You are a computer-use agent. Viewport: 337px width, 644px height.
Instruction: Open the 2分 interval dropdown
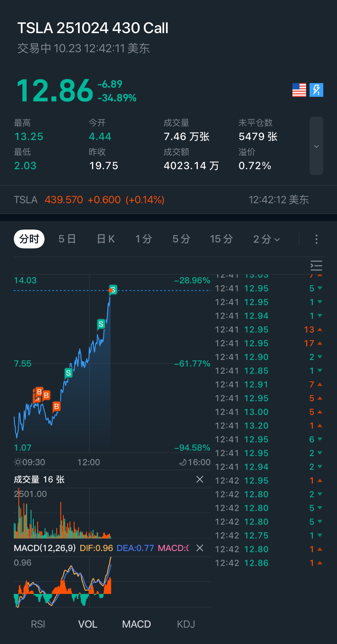tap(266, 239)
